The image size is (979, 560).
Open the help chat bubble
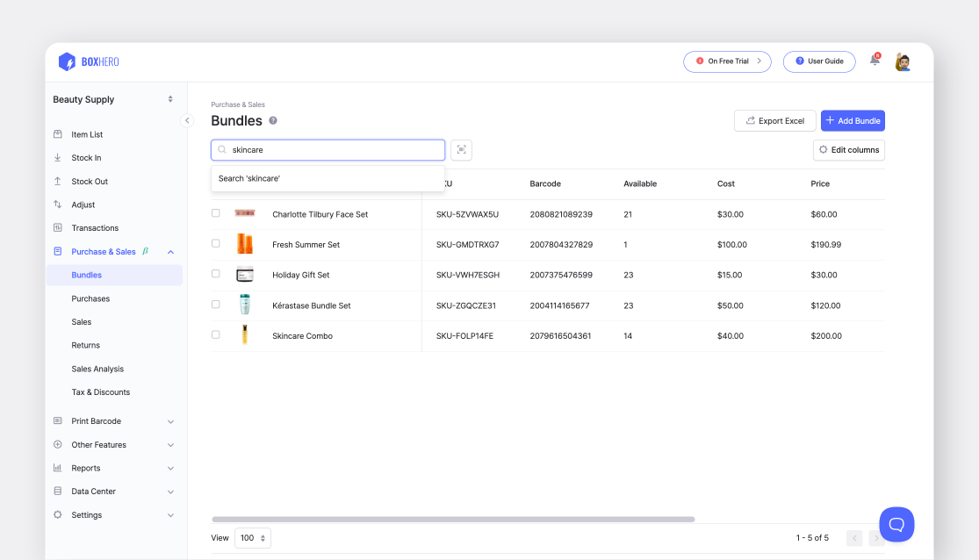[896, 524]
